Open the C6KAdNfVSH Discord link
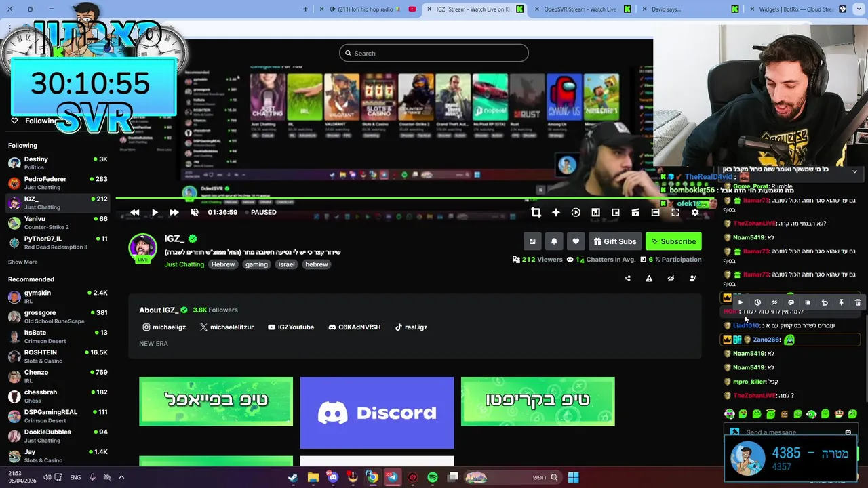The height and width of the screenshot is (488, 868). point(354,327)
